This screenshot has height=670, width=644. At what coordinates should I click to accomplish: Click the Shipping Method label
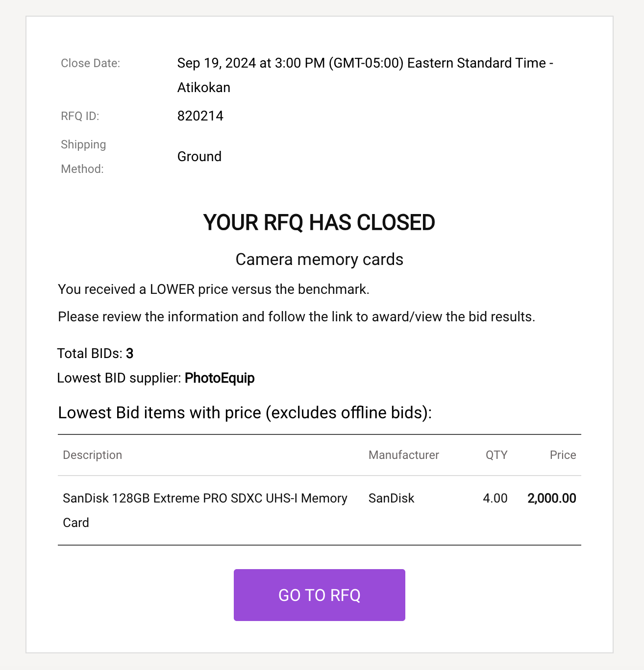[83, 157]
